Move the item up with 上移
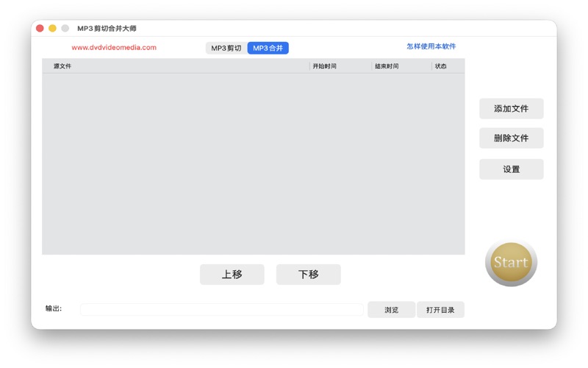The width and height of the screenshot is (588, 368). tap(232, 275)
